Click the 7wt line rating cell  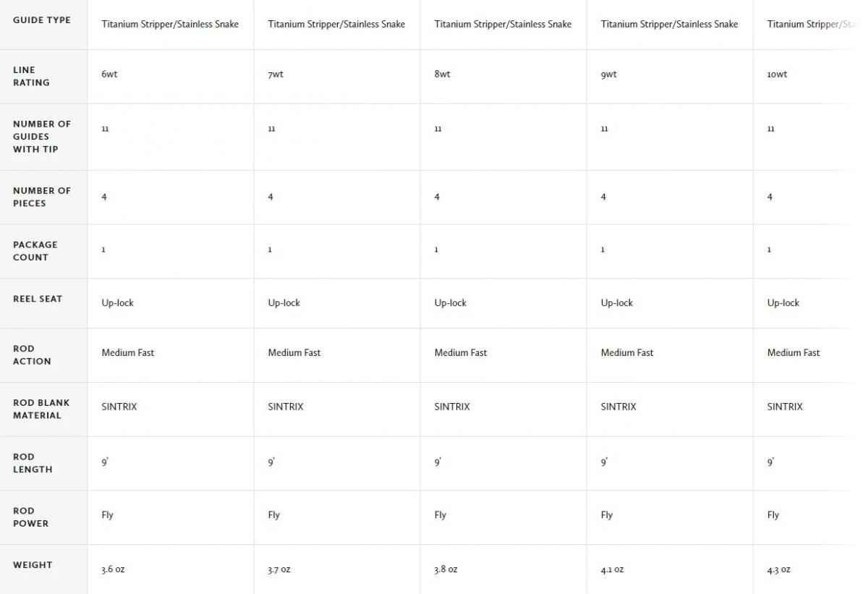coord(276,75)
